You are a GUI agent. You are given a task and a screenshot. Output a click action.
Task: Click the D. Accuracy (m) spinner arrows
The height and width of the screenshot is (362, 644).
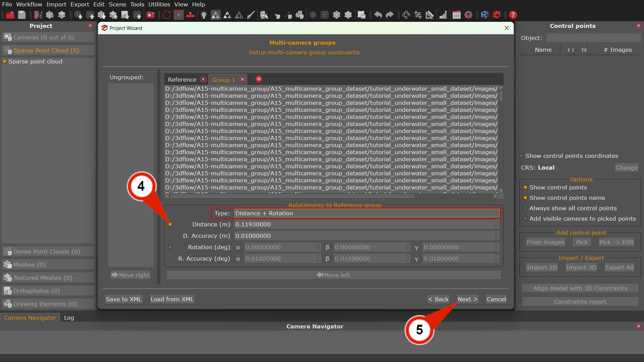coord(496,236)
